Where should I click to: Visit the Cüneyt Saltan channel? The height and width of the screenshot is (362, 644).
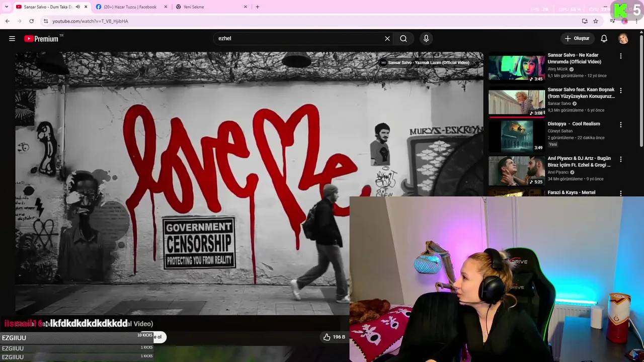pos(560,131)
